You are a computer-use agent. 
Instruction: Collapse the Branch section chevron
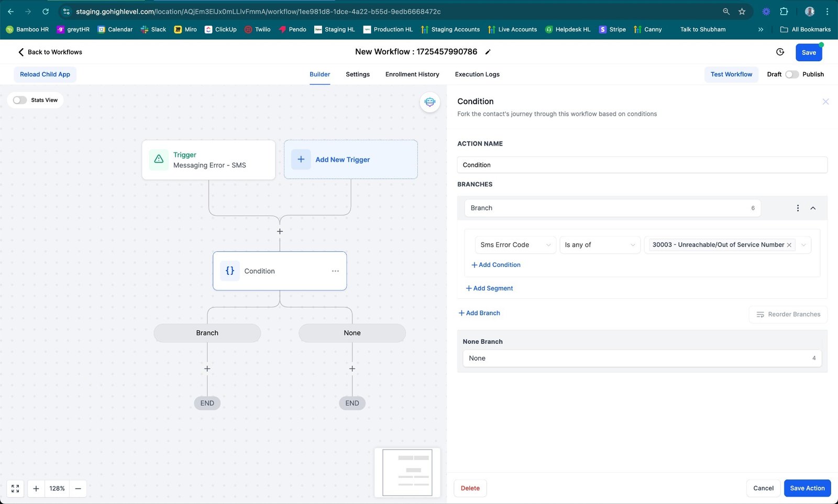click(813, 208)
